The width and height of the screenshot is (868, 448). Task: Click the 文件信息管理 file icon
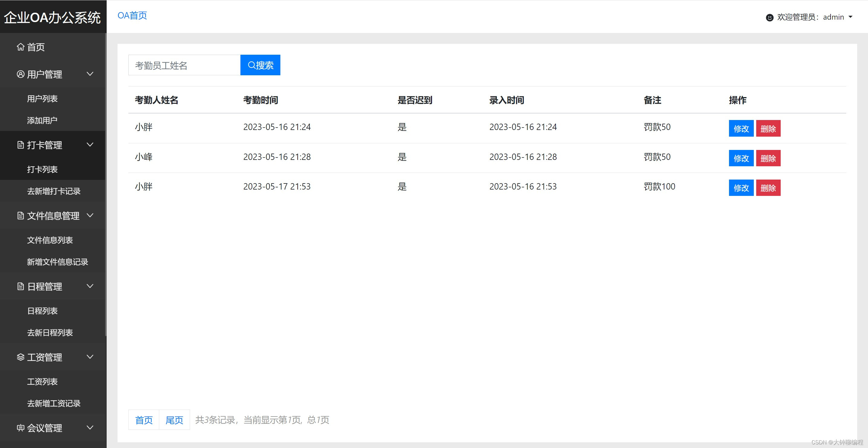tap(20, 216)
